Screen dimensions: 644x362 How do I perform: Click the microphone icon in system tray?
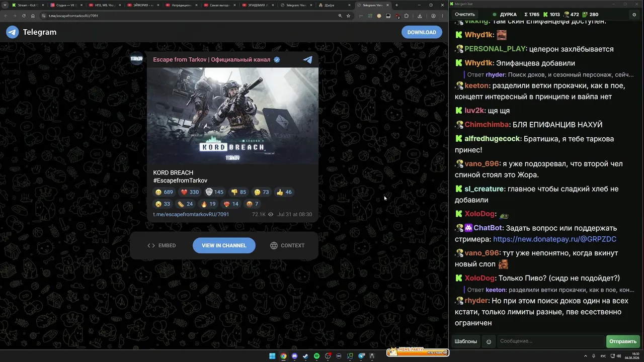tap(594, 356)
